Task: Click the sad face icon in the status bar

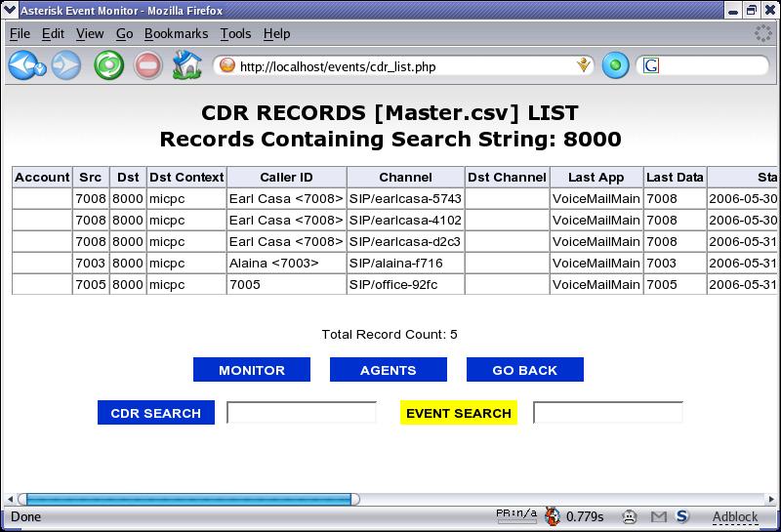Action: pyautogui.click(x=631, y=516)
